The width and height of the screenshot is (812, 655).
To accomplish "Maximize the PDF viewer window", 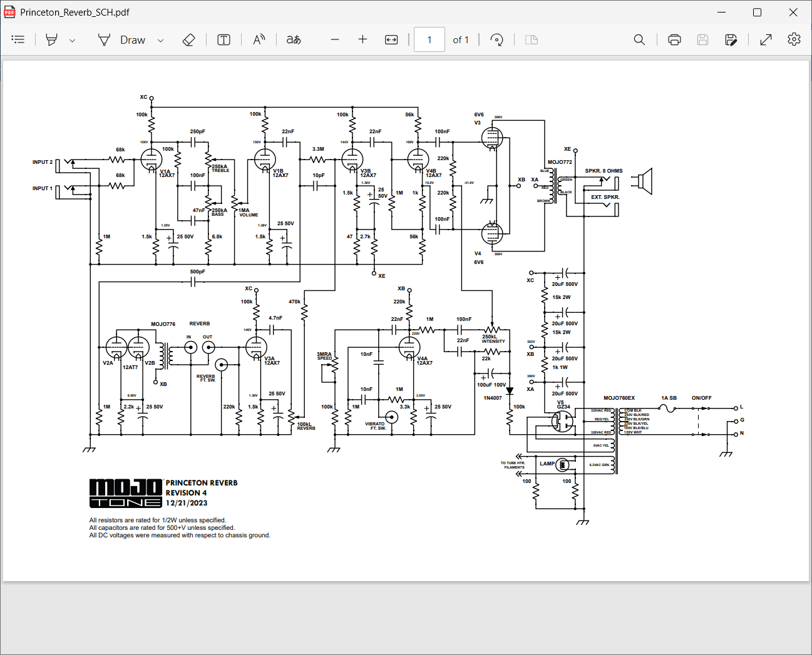I will (x=757, y=12).
